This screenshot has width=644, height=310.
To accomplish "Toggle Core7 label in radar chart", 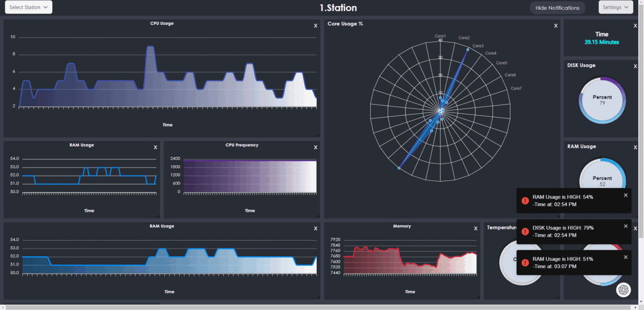I will [x=516, y=88].
